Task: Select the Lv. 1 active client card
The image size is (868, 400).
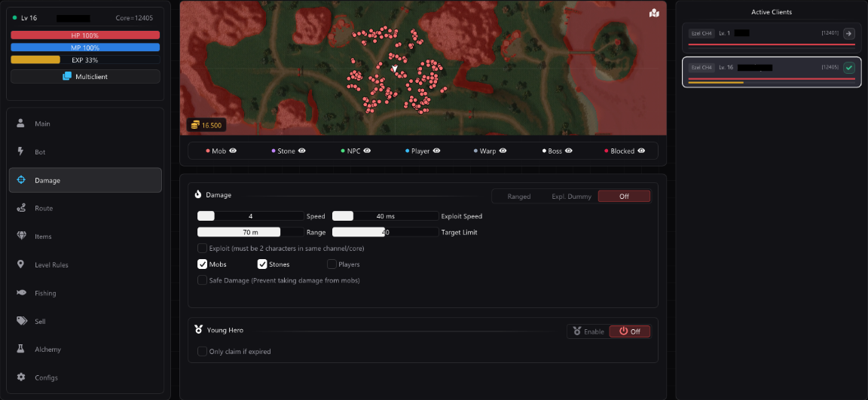Action: point(772,38)
